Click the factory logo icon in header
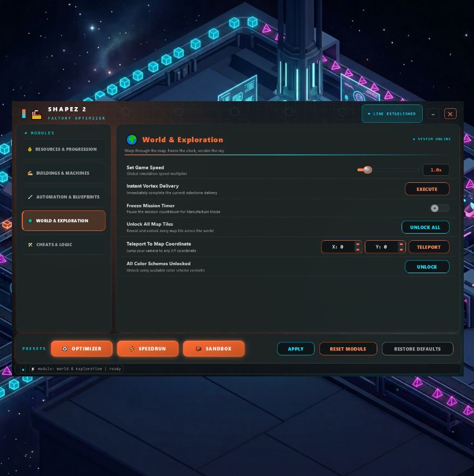Image resolution: width=474 pixels, height=476 pixels. [36, 114]
